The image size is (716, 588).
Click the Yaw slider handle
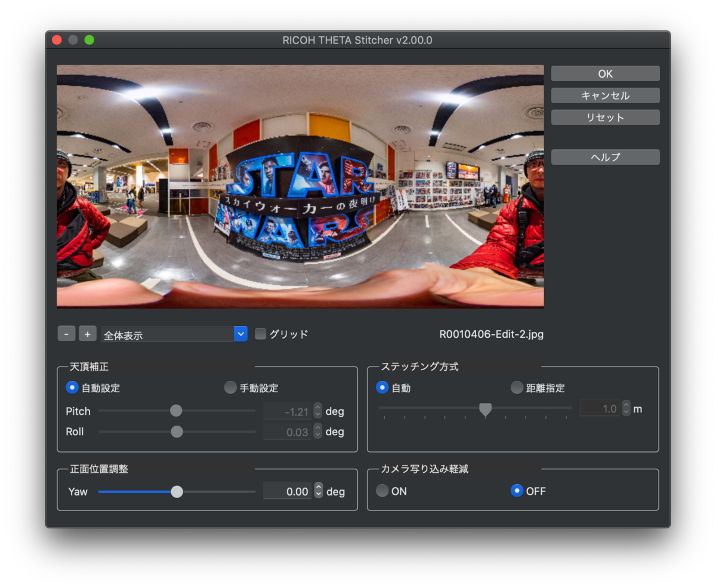(x=177, y=491)
